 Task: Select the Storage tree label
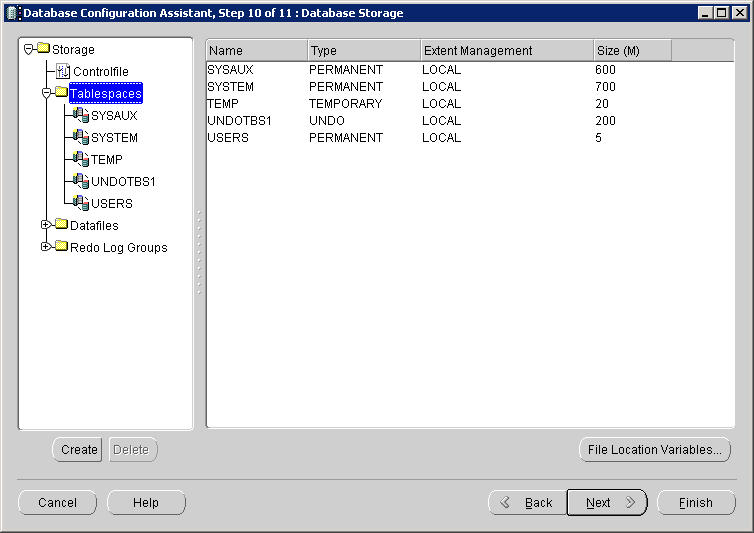tap(73, 50)
